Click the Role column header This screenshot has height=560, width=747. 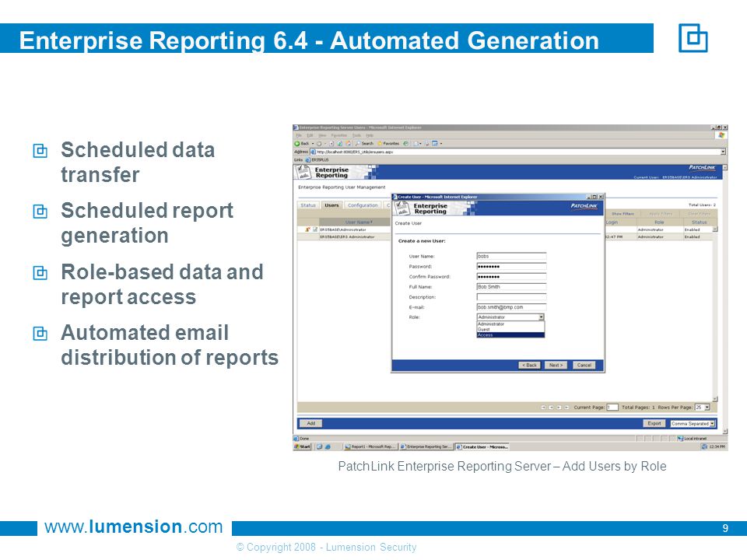(x=659, y=222)
